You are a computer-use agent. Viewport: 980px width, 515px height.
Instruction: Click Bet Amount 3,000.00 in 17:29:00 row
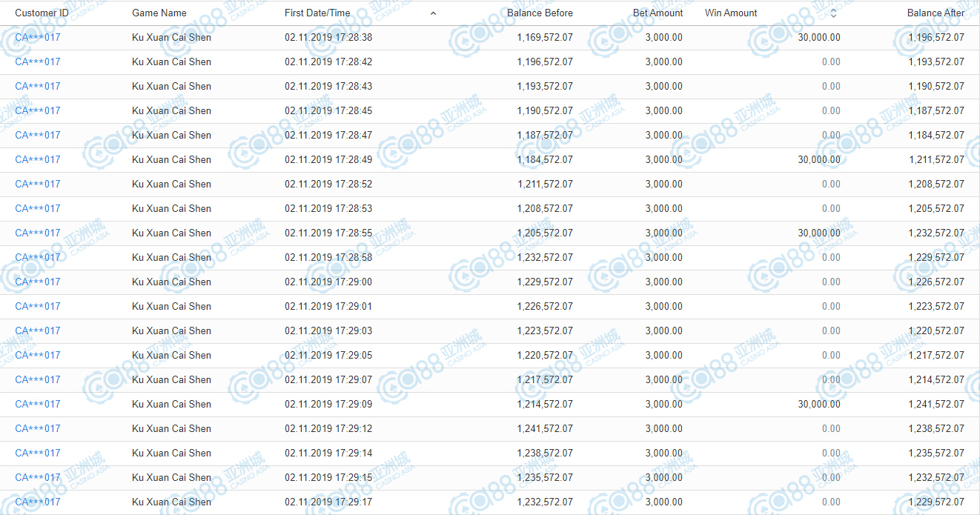point(664,282)
